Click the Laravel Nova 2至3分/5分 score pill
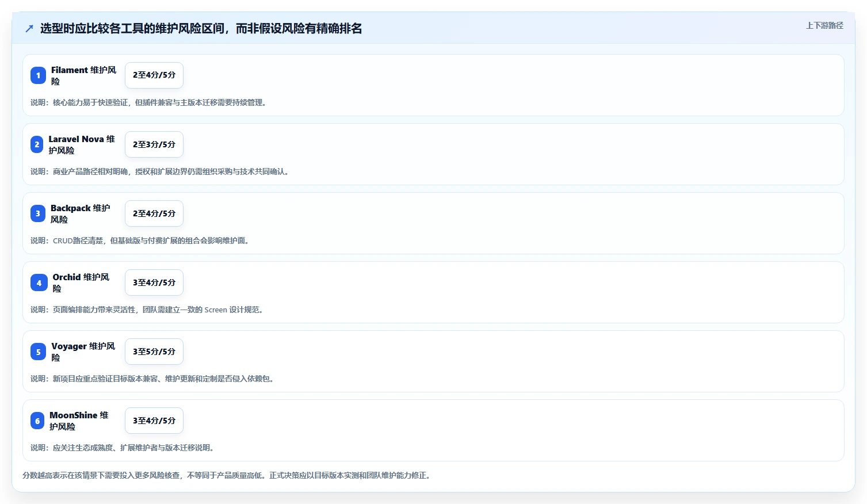The width and height of the screenshot is (867, 504). 154,144
